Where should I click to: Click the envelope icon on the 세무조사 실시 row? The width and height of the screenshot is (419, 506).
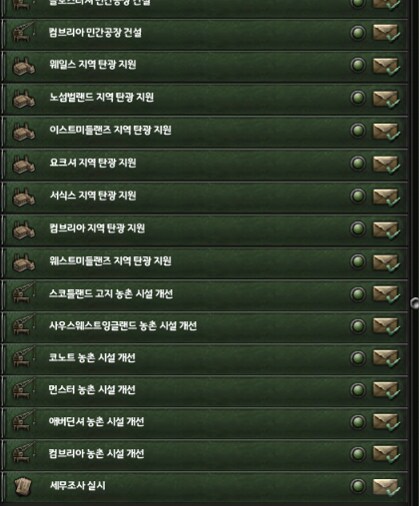[386, 487]
